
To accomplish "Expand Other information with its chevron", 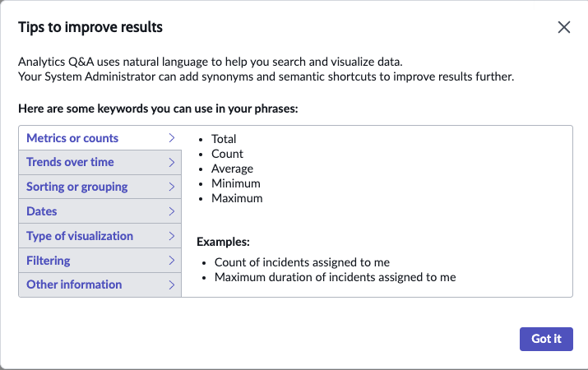I will pyautogui.click(x=172, y=285).
